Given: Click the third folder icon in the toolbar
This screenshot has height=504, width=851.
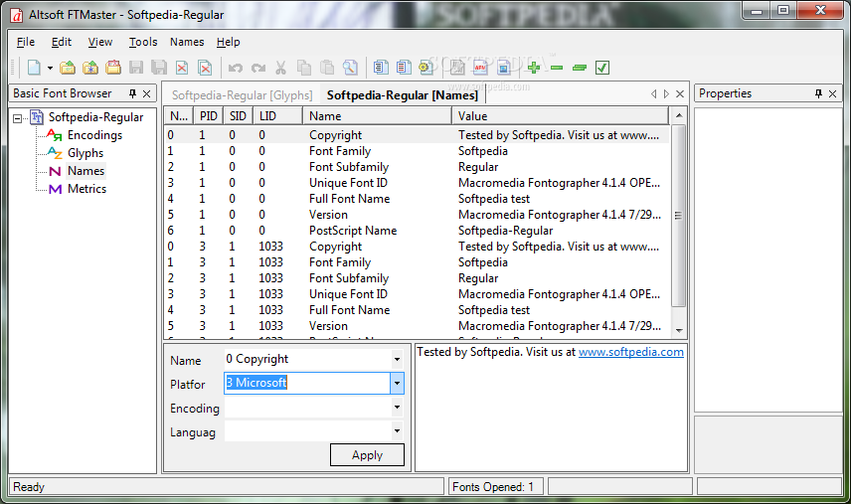Looking at the screenshot, I should click(x=113, y=68).
